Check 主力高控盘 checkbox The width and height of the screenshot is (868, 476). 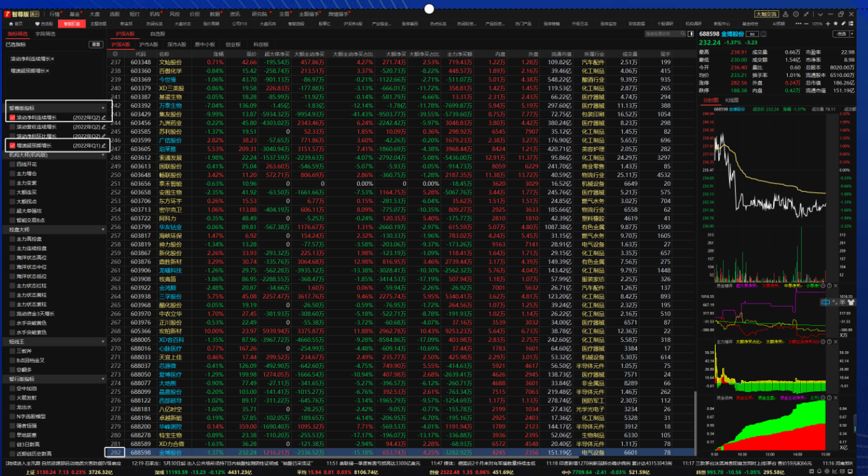coord(13,239)
